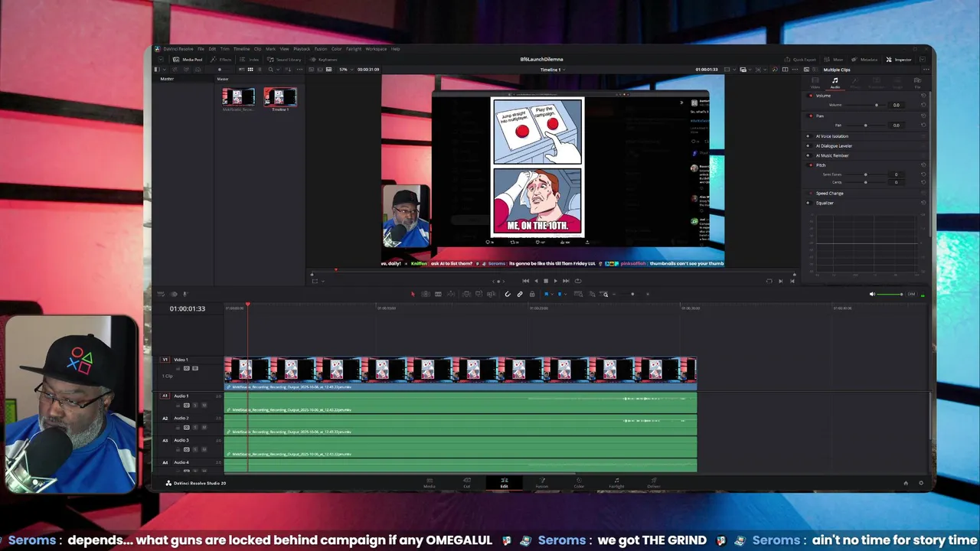This screenshot has width=980, height=551.
Task: Toggle the Inspector panel
Action: coord(899,60)
